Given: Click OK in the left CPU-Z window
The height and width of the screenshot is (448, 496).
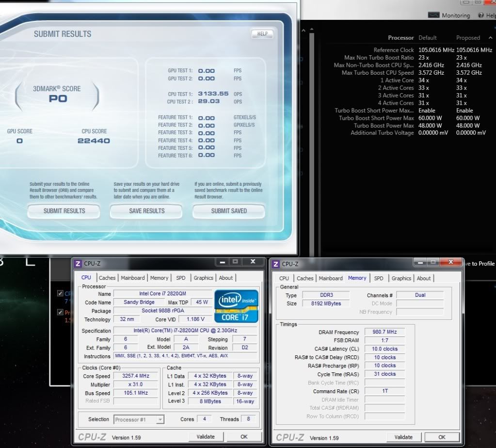Looking at the screenshot, I should pos(244,437).
